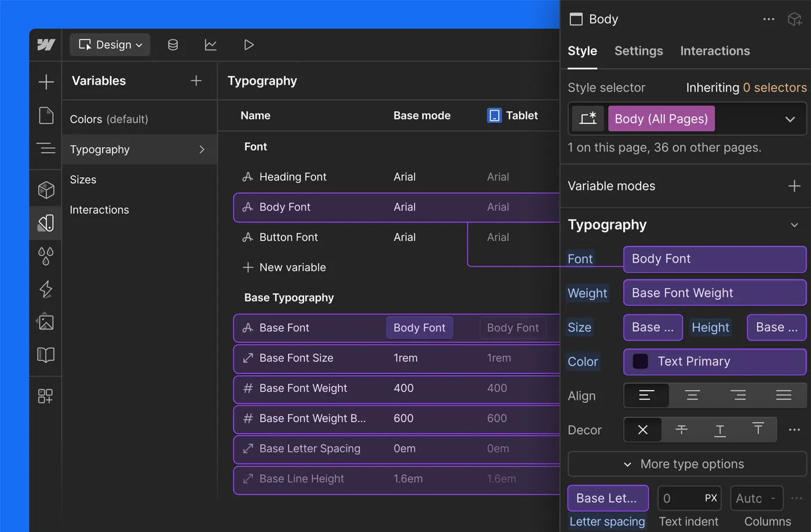Toggle center text alignment
The image size is (811, 532).
692,395
